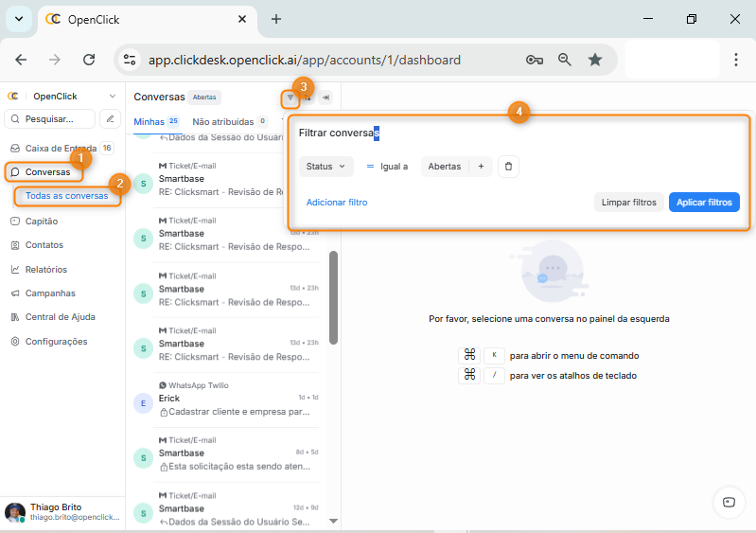The image size is (756, 533).
Task: Click the Pesquisar search field
Action: point(50,119)
